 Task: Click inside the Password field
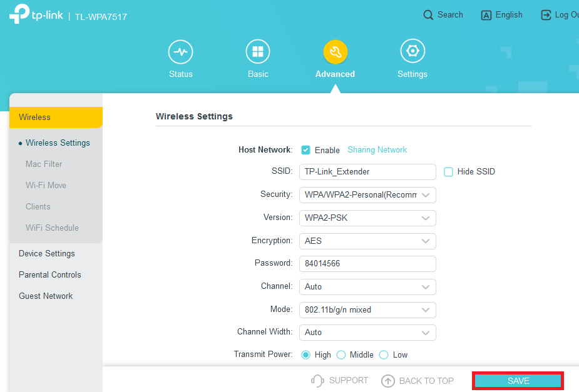[x=367, y=264]
